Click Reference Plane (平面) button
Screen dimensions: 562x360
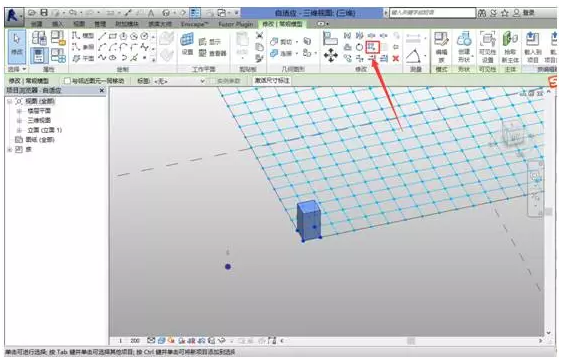pyautogui.click(x=83, y=58)
